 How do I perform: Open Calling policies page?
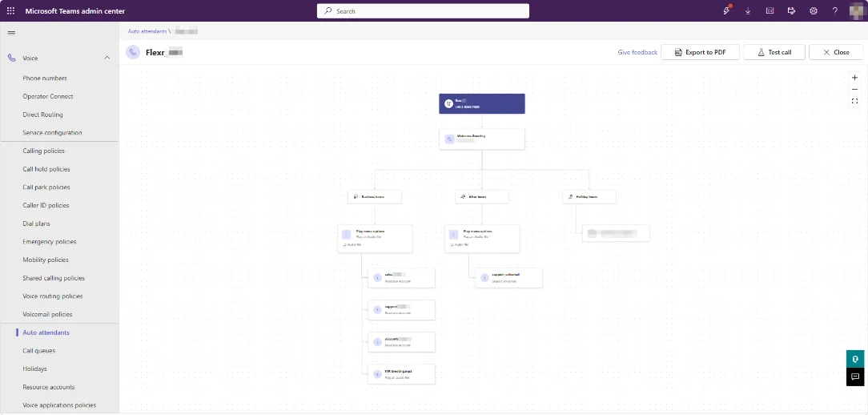(44, 151)
